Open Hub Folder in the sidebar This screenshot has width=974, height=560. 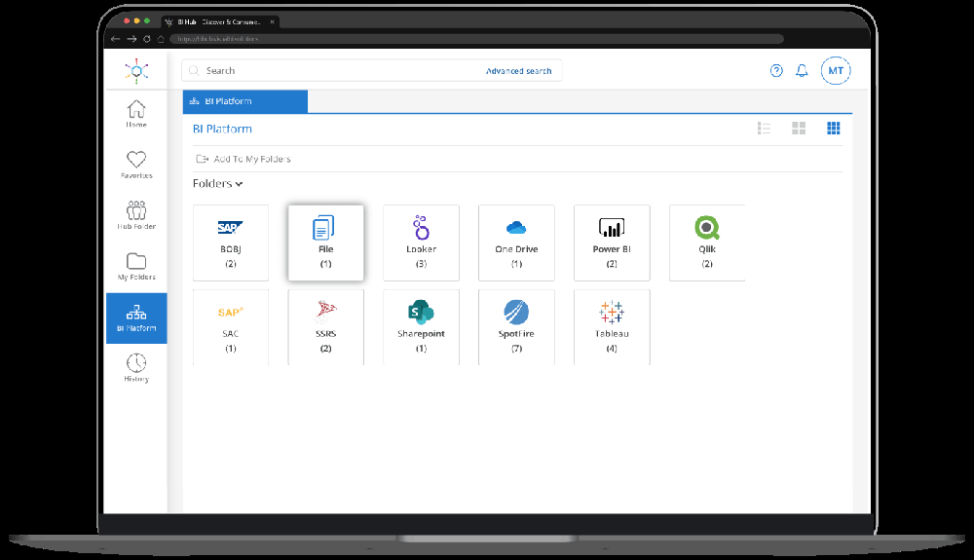(x=136, y=215)
